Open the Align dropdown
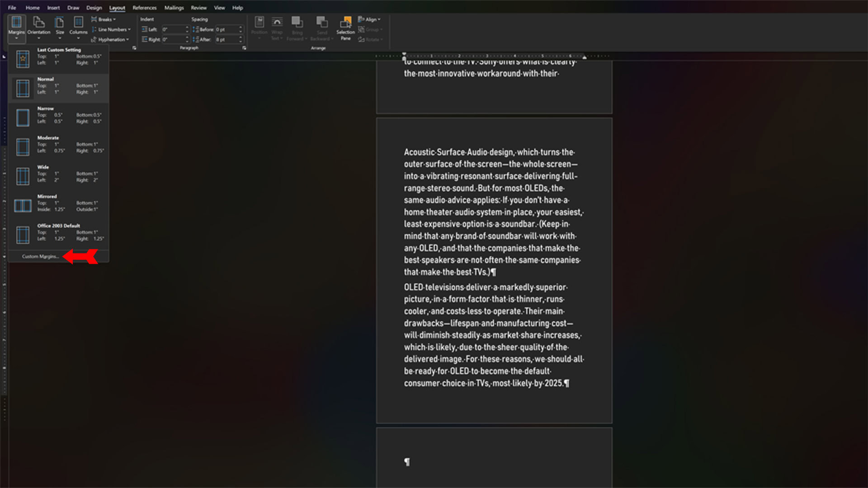Viewport: 868px width, 488px height. tap(370, 19)
